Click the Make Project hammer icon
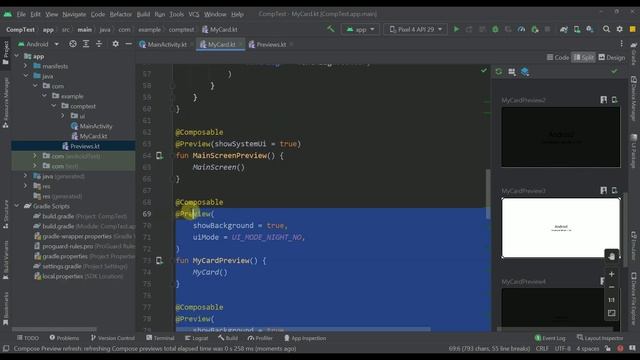640x360 pixels. click(331, 29)
